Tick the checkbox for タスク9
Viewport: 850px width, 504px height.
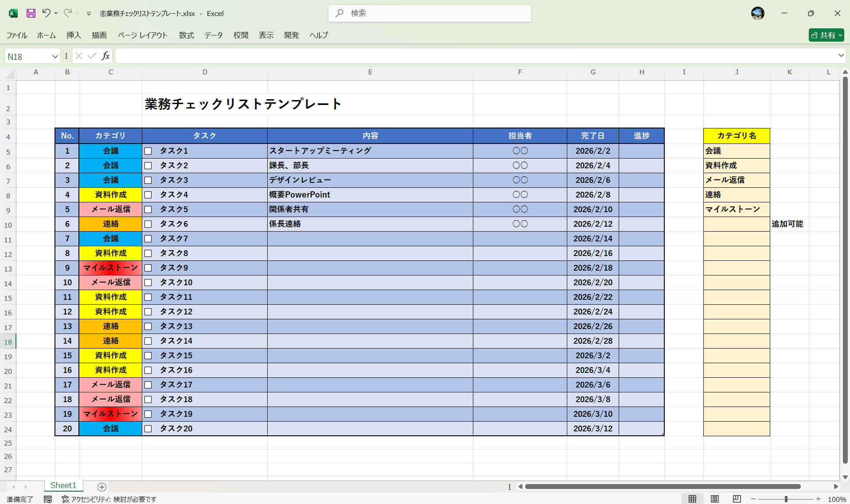(x=148, y=268)
